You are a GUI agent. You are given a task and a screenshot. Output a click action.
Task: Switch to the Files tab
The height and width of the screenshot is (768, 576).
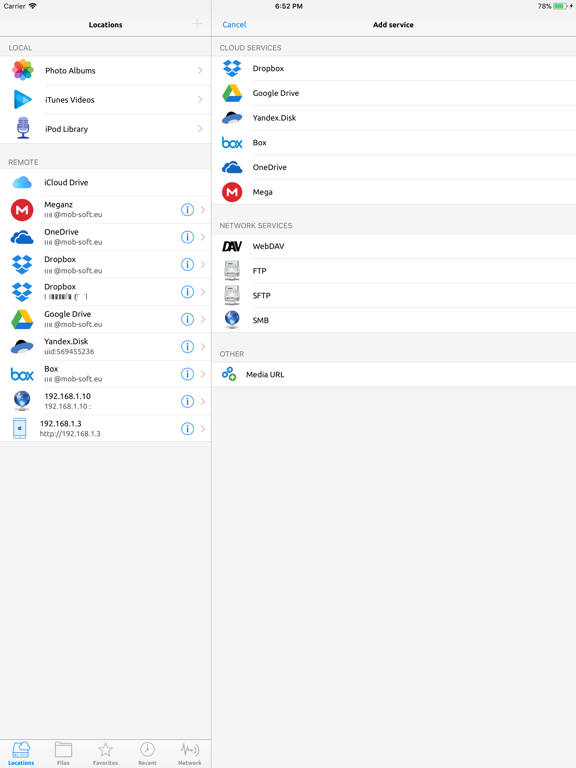[x=63, y=753]
